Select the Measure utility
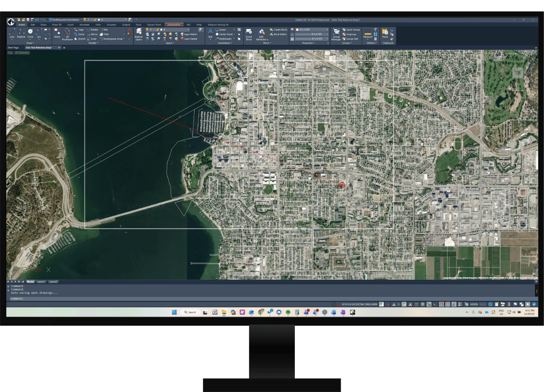 [368, 34]
